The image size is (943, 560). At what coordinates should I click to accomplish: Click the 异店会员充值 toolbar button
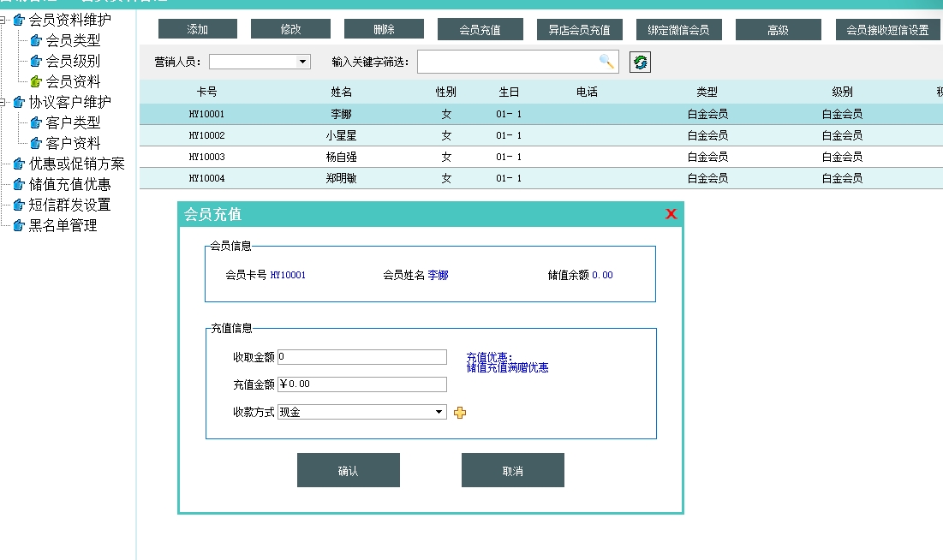[x=580, y=30]
